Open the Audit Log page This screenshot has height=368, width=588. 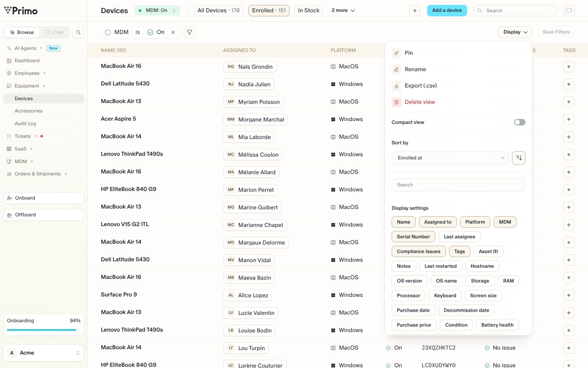[x=25, y=123]
